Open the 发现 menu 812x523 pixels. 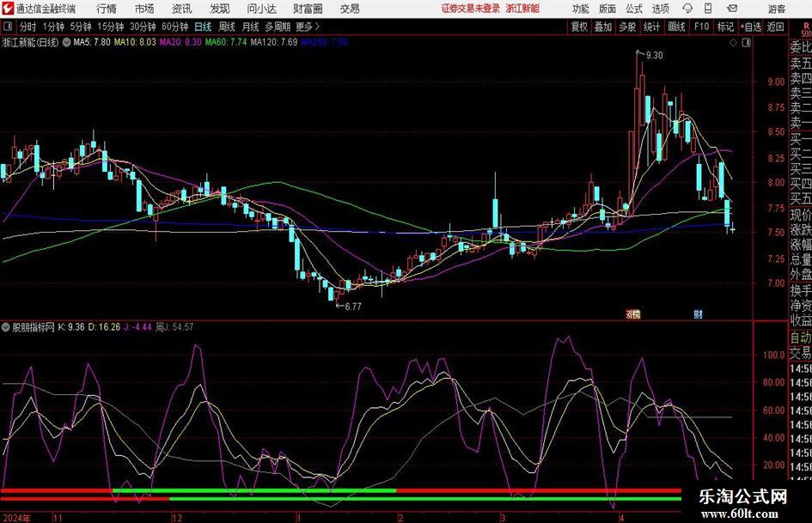click(220, 9)
